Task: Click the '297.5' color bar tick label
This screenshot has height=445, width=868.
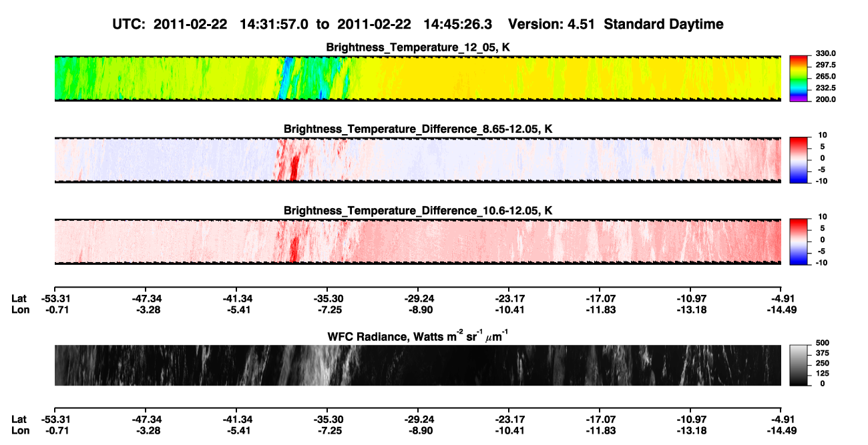Action: 825,65
